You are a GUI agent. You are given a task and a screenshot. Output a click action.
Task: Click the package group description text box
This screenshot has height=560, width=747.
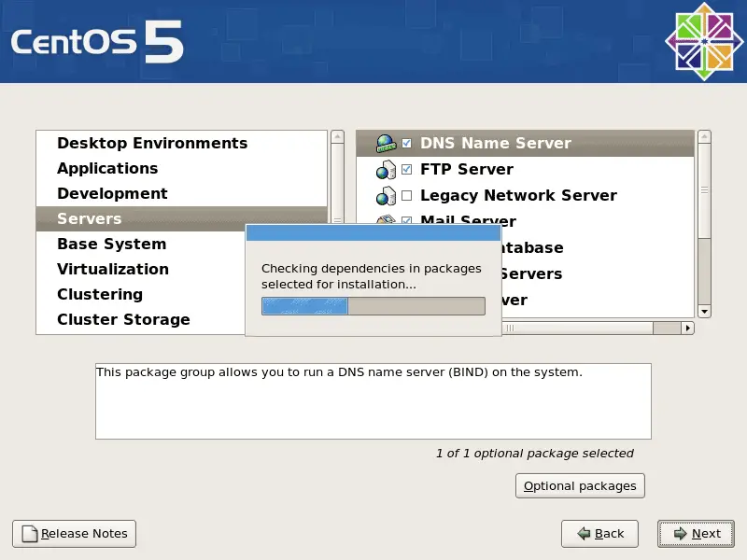click(373, 401)
